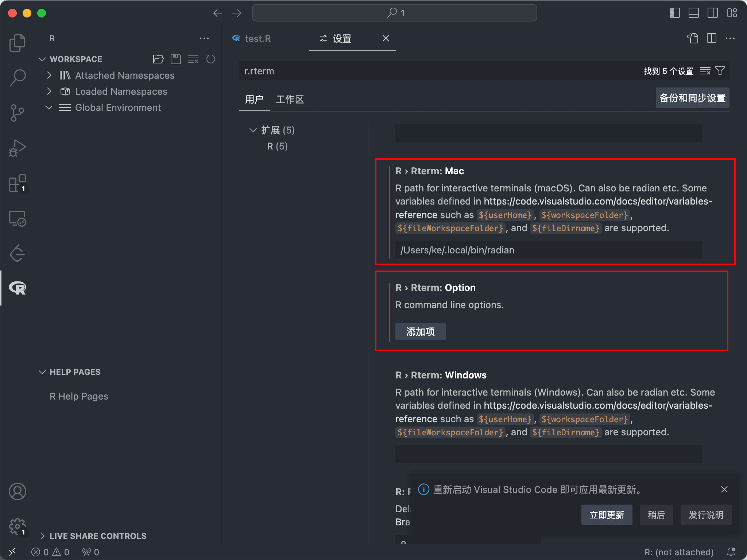Open the 工作区 settings tab
Screen dimensions: 747x560
coord(290,99)
